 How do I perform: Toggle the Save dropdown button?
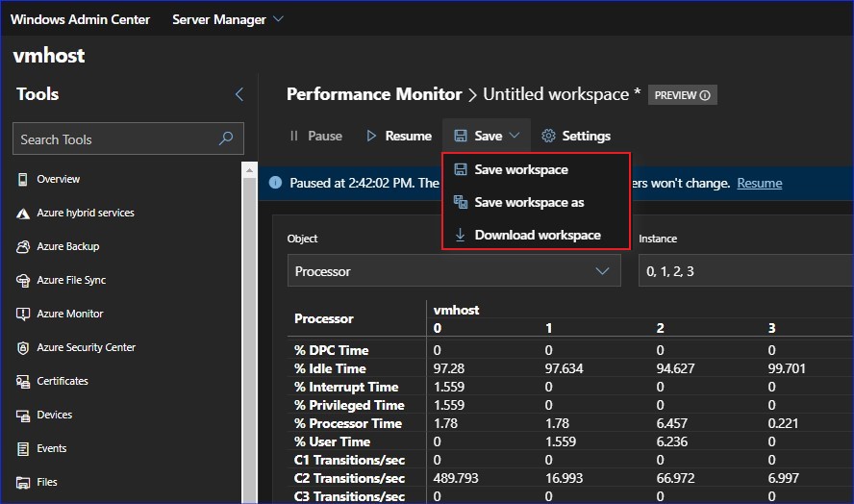(487, 136)
